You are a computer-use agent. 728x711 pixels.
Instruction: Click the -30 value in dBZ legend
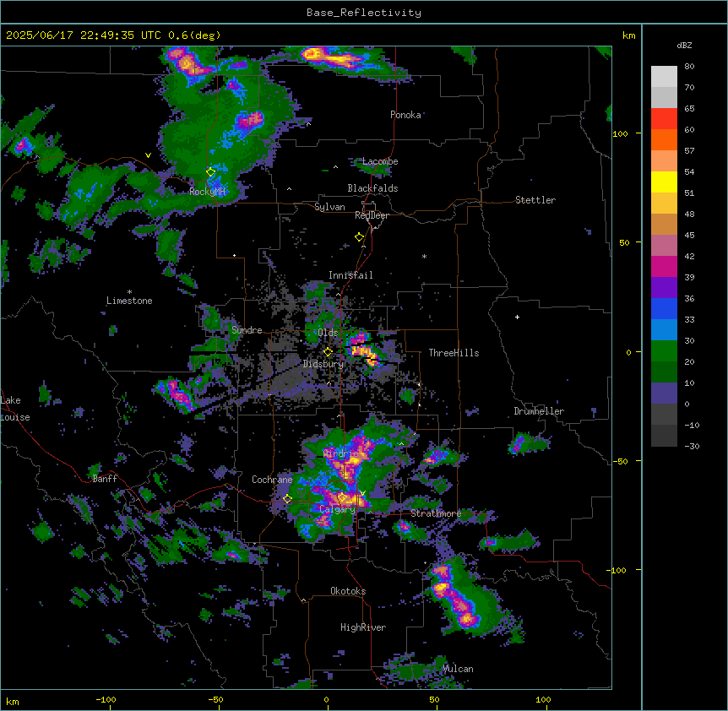pyautogui.click(x=692, y=447)
